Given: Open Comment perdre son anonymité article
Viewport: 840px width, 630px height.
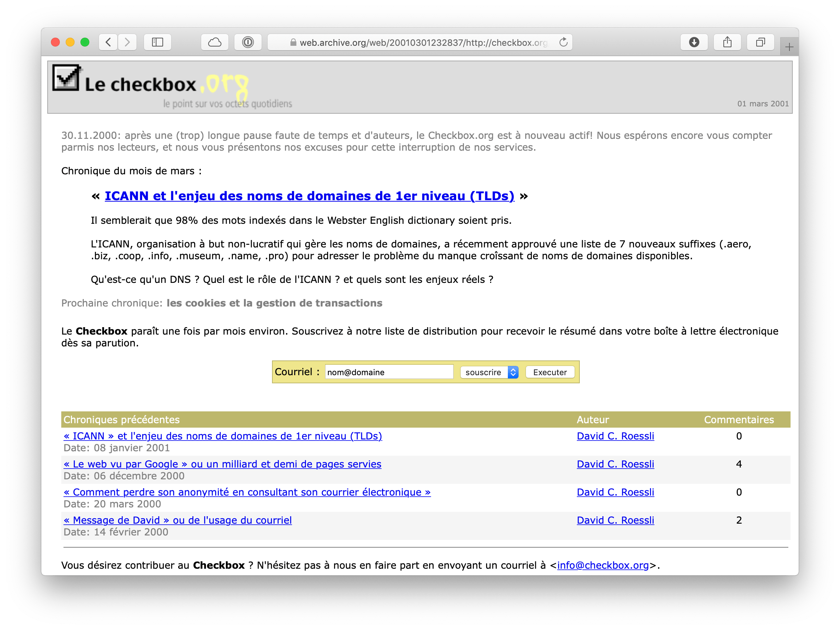Looking at the screenshot, I should tap(247, 492).
